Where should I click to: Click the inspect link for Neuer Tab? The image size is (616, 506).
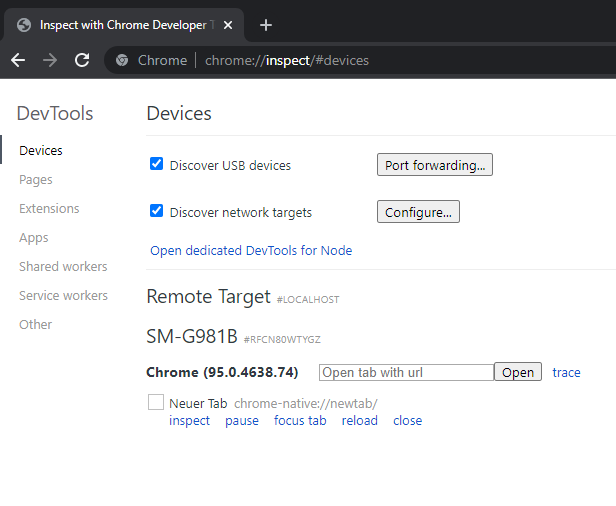189,421
